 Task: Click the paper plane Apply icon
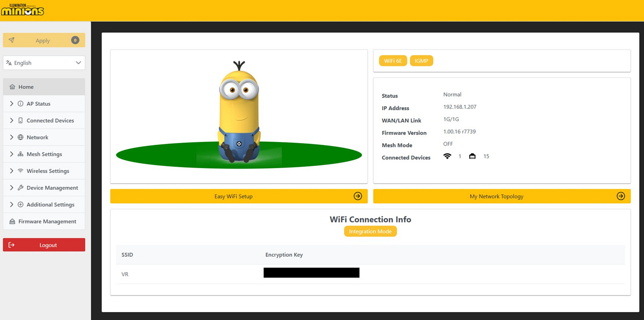[11, 40]
